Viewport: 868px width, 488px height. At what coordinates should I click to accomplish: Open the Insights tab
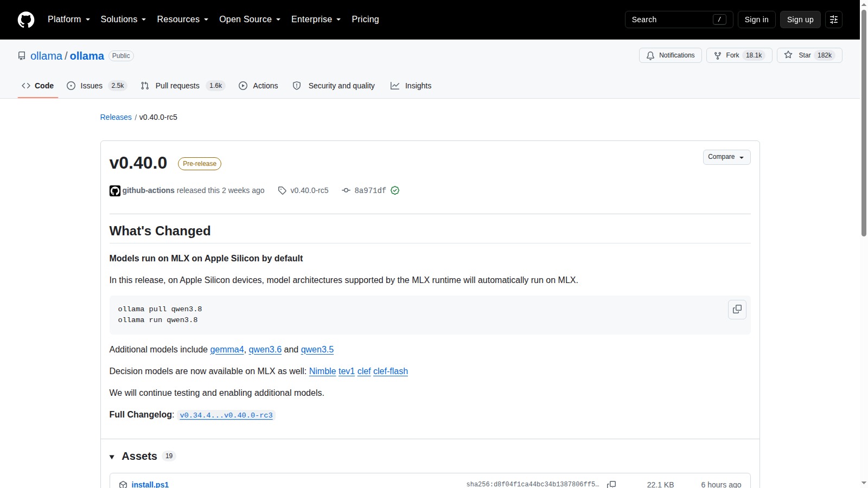pos(411,86)
